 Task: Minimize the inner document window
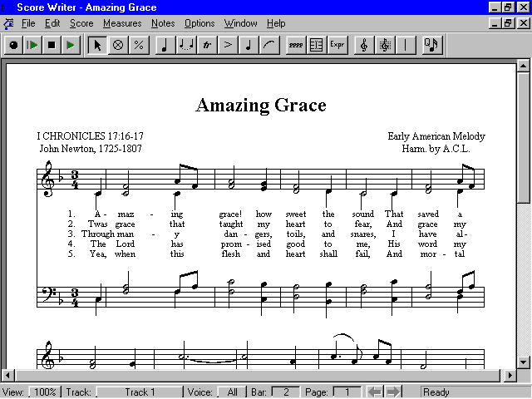(495, 23)
